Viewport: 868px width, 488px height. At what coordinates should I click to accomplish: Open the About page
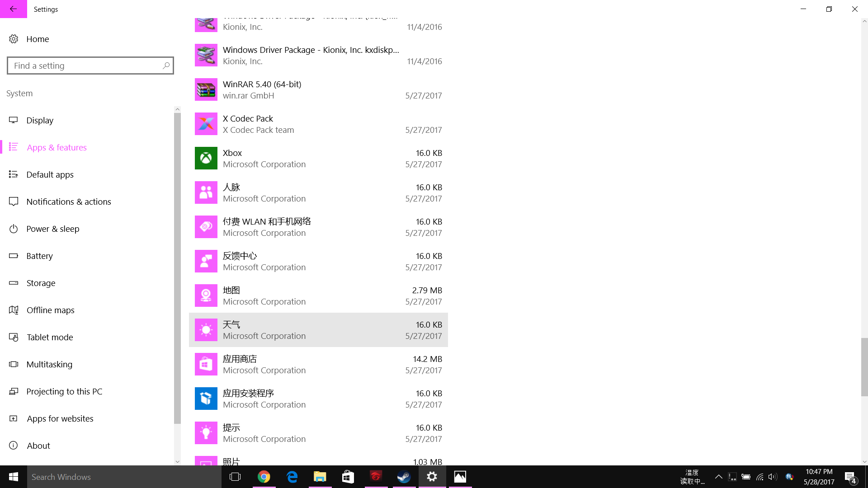[87, 446]
